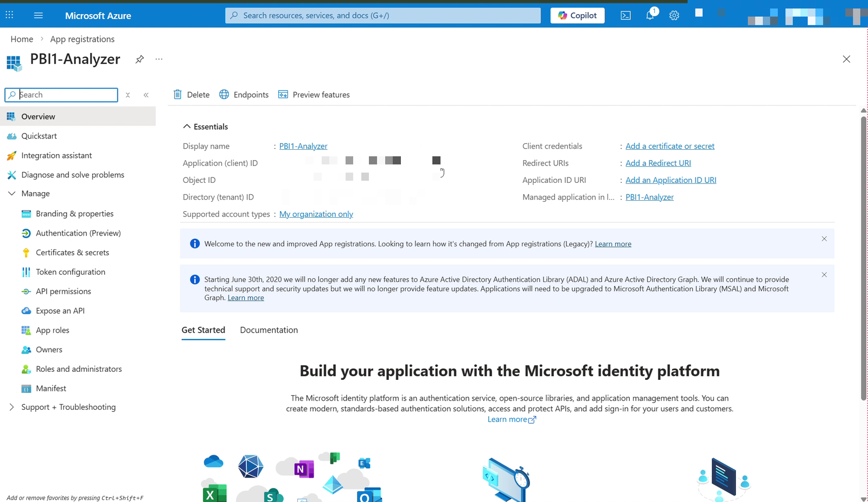Collapse the left navigation menu
Screen dimensions: 868x502
(146, 95)
